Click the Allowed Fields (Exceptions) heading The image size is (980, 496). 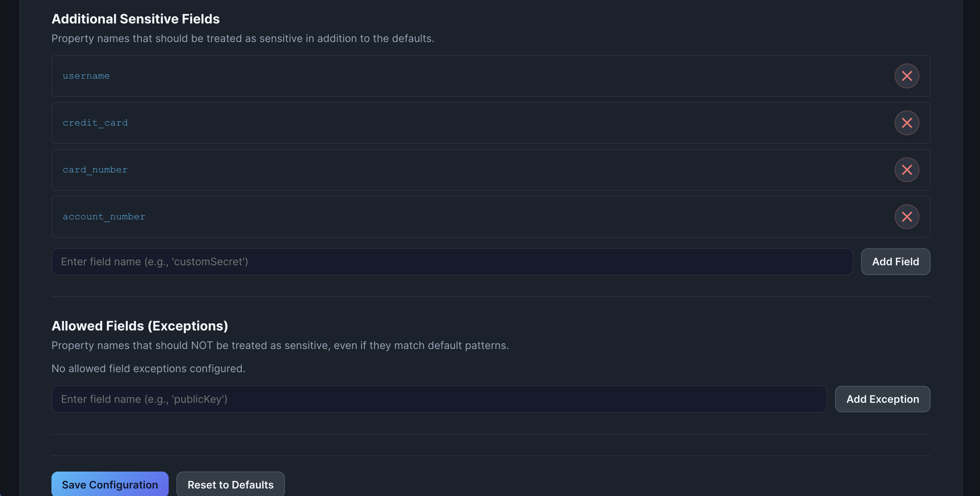140,326
